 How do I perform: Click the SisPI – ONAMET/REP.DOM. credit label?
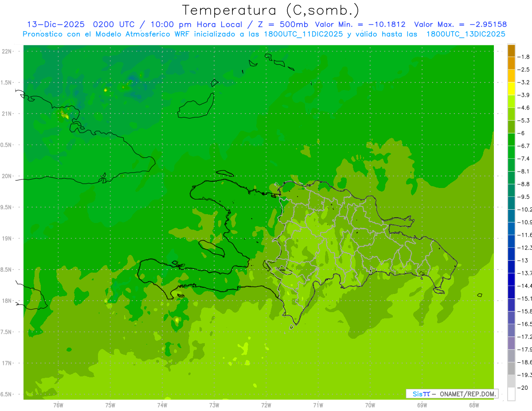(452, 394)
